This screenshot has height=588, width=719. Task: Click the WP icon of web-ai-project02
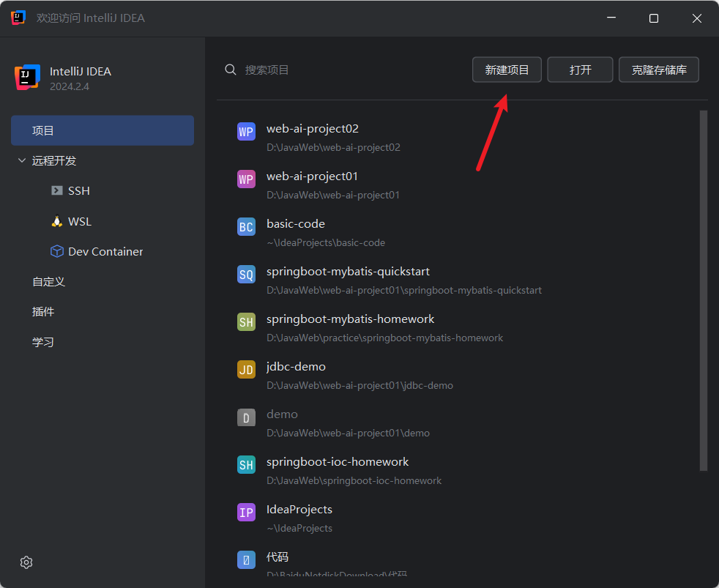(246, 132)
